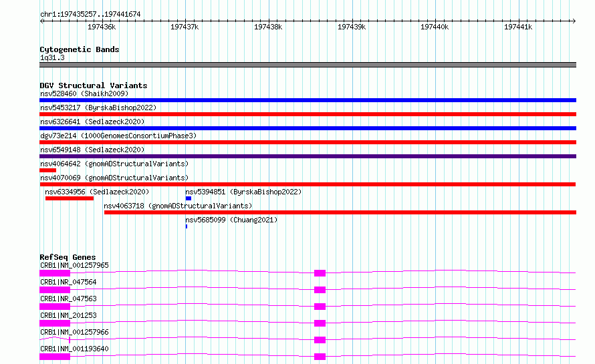The image size is (595, 364).
Task: Click the middle exon block of CRB1|NM_001257966
Action: 320,340
